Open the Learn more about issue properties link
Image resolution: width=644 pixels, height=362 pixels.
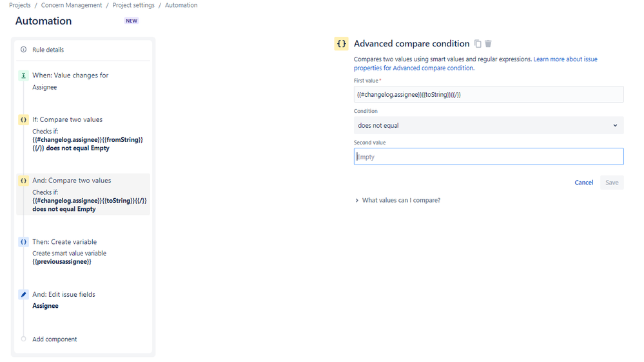click(565, 59)
